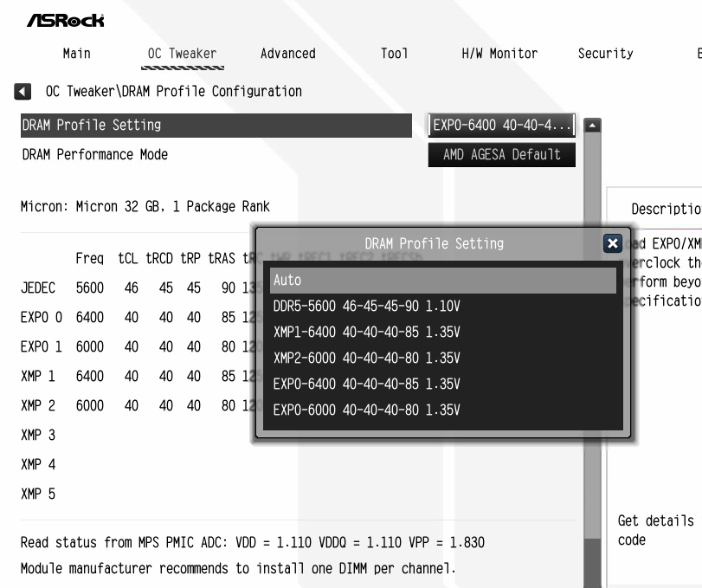The image size is (702, 588).
Task: Click the XMP 2 row label
Action: coord(38,406)
